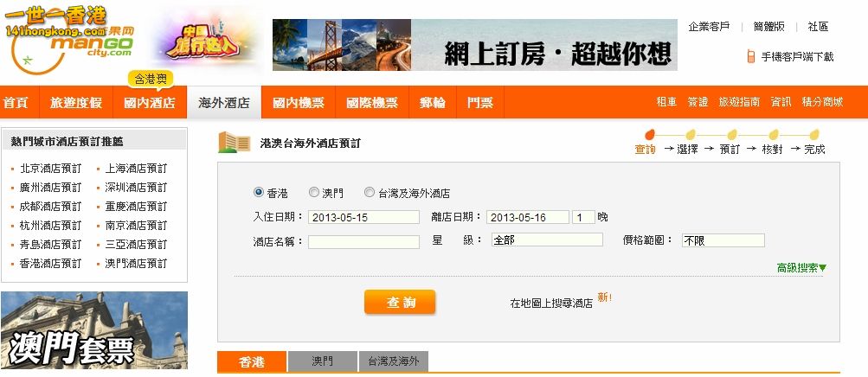Viewport: 868px width, 377px height.
Task: Click the hotel booking building icon
Action: (234, 143)
